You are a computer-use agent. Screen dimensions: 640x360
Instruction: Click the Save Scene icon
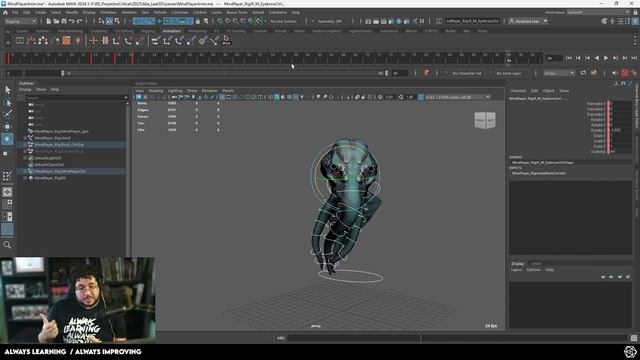coord(64,21)
